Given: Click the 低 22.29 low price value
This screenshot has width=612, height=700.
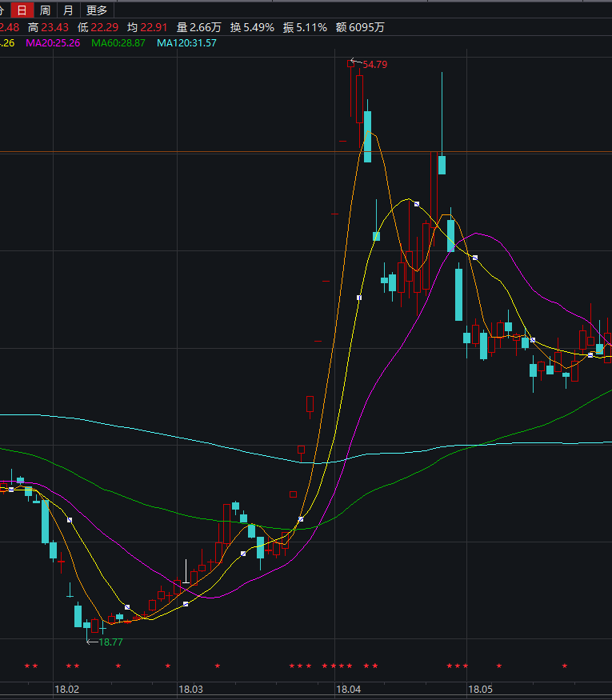Looking at the screenshot, I should point(98,27).
